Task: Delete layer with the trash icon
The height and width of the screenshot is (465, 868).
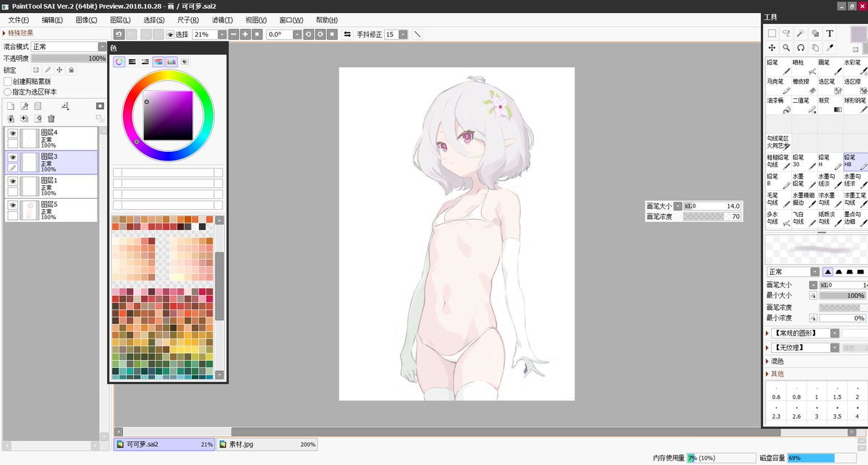Action: pos(51,119)
